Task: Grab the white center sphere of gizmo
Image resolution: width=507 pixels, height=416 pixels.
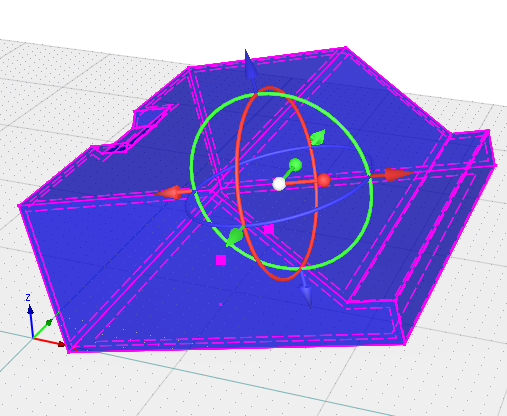Action: click(x=279, y=184)
